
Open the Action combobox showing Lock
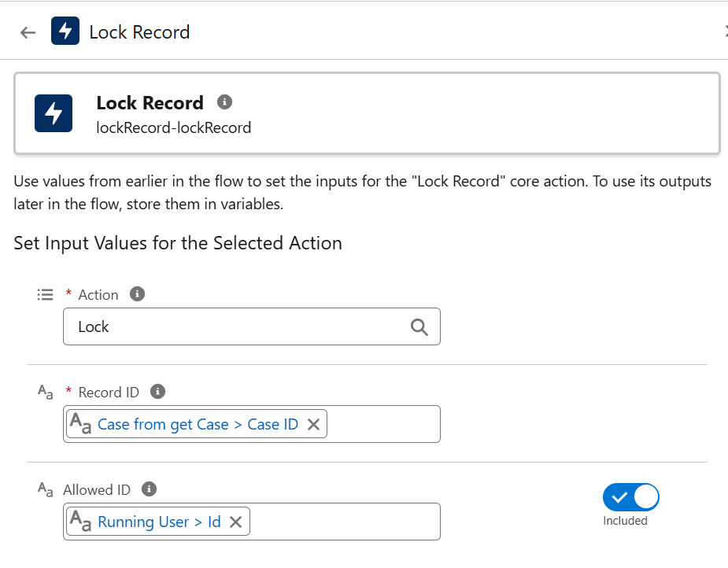tap(236, 326)
